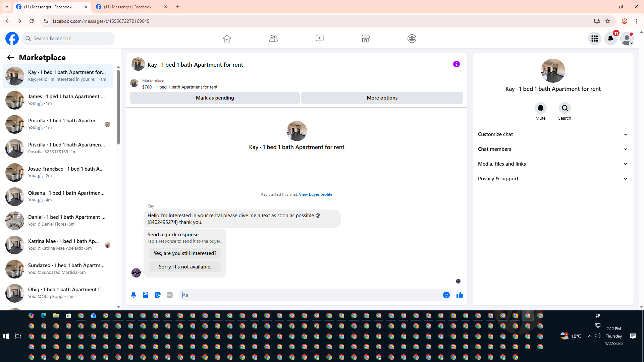The width and height of the screenshot is (644, 362).
Task: Open a new browser tab
Action: 178,7
